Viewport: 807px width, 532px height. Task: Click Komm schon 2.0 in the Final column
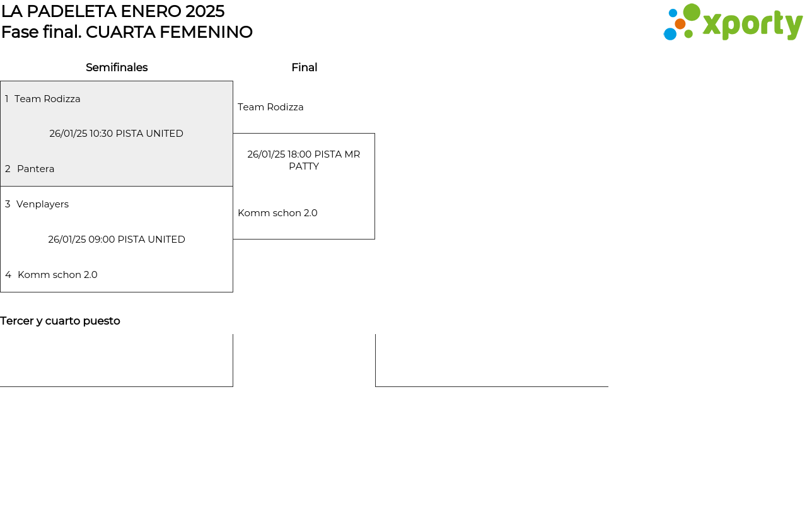tap(277, 213)
